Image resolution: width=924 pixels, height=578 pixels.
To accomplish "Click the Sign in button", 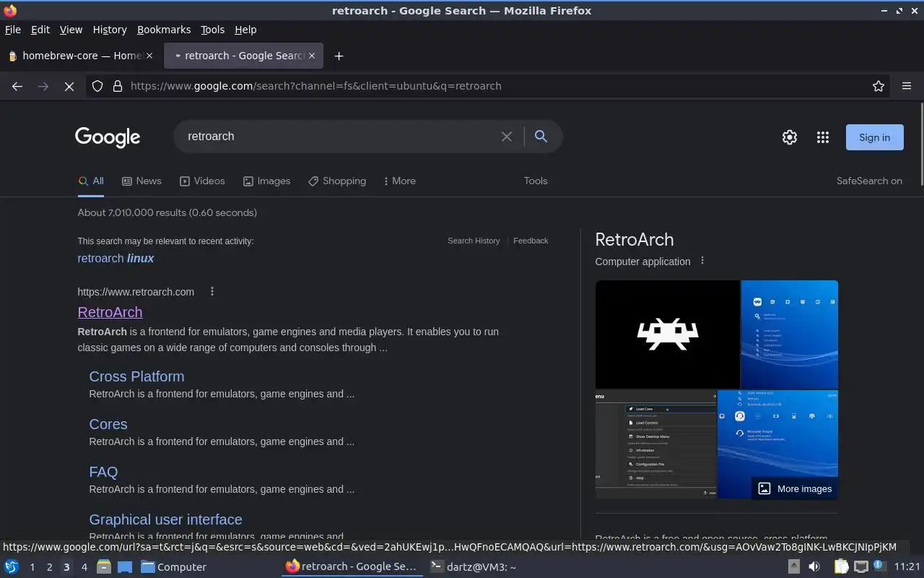I will (874, 137).
